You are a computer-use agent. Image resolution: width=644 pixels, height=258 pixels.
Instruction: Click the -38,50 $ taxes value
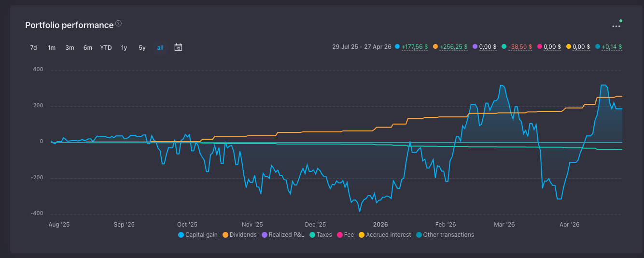520,47
